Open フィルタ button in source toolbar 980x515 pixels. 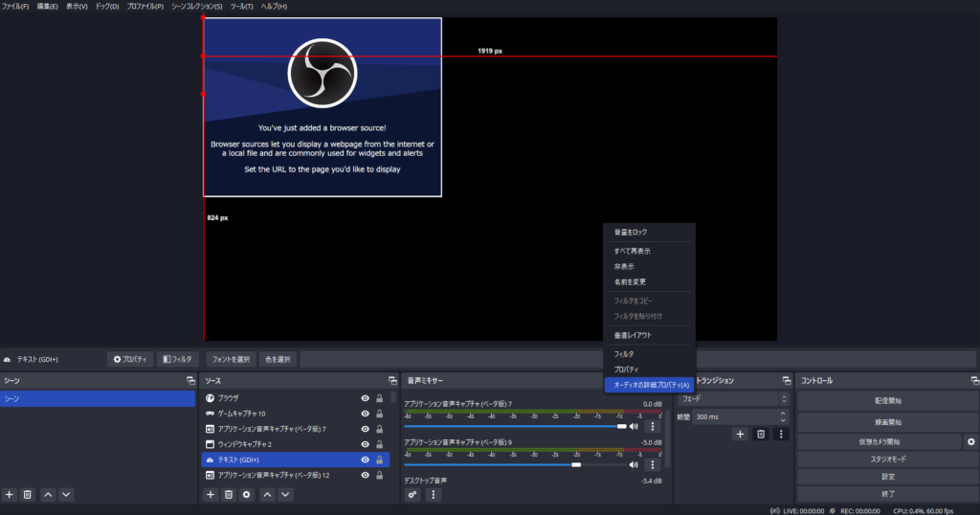click(x=177, y=359)
